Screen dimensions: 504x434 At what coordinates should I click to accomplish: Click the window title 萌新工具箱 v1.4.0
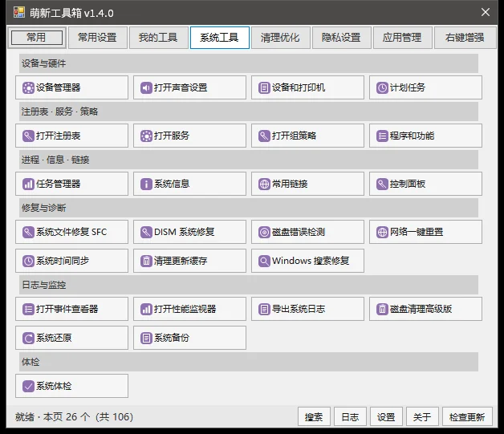click(x=71, y=13)
